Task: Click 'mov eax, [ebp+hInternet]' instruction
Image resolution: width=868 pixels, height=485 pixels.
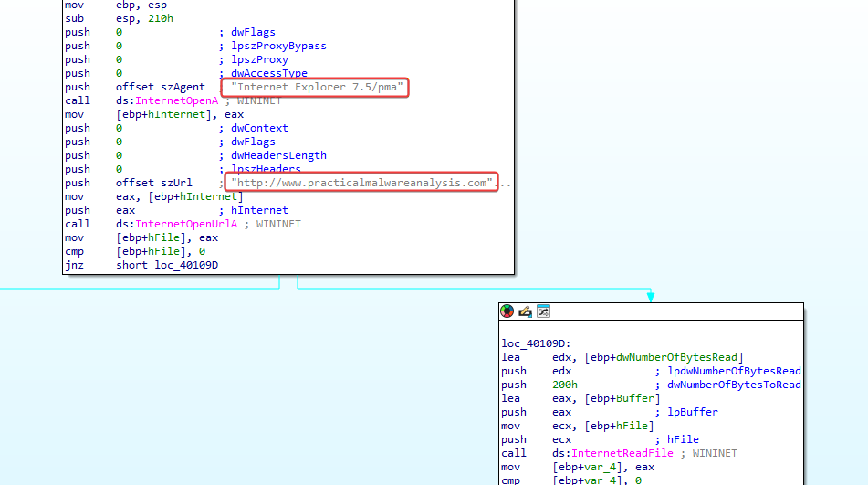Action: click(154, 196)
